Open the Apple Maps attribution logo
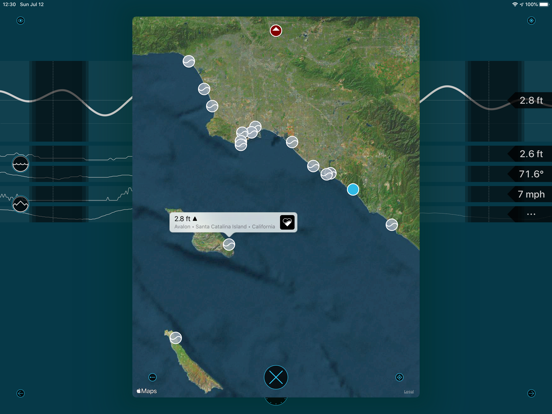 click(147, 391)
